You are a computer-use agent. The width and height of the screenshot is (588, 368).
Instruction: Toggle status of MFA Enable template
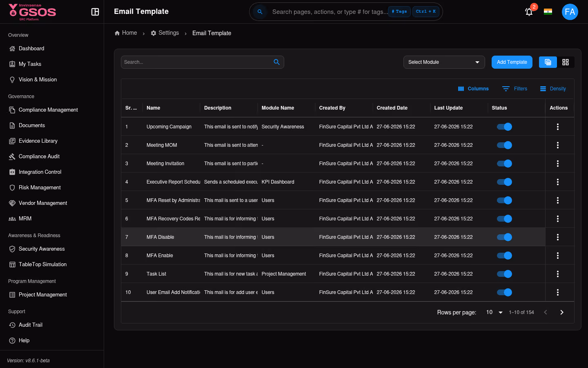[504, 256]
